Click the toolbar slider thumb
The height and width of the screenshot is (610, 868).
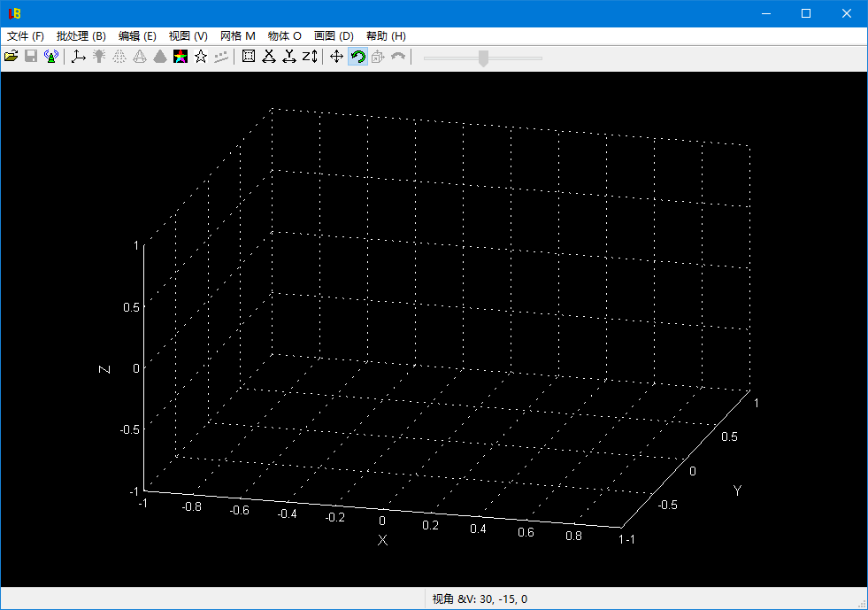[483, 58]
